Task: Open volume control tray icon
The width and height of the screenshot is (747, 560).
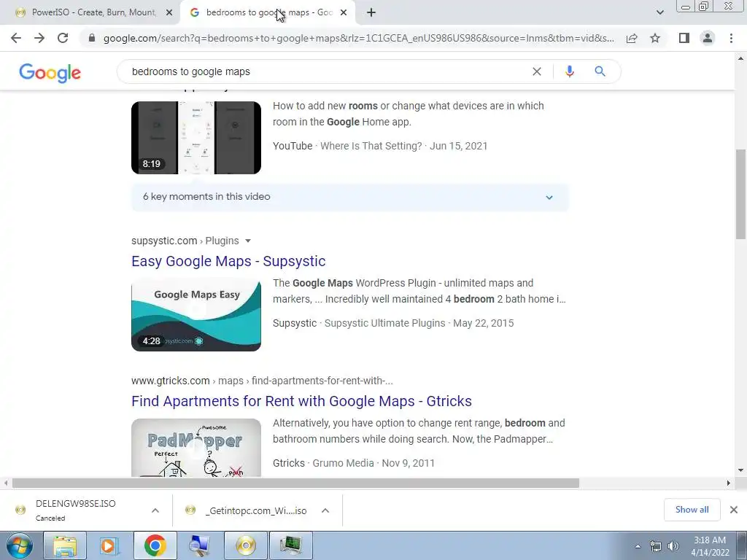Action: [673, 546]
